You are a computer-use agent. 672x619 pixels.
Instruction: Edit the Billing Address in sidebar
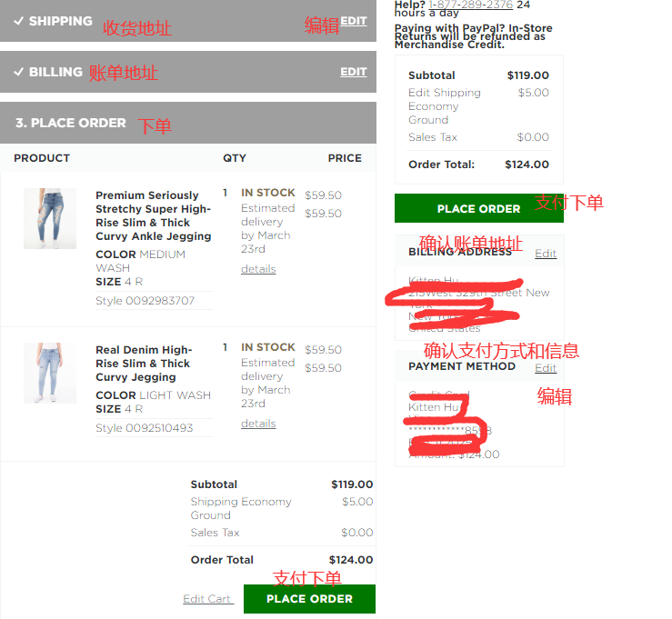pos(546,254)
